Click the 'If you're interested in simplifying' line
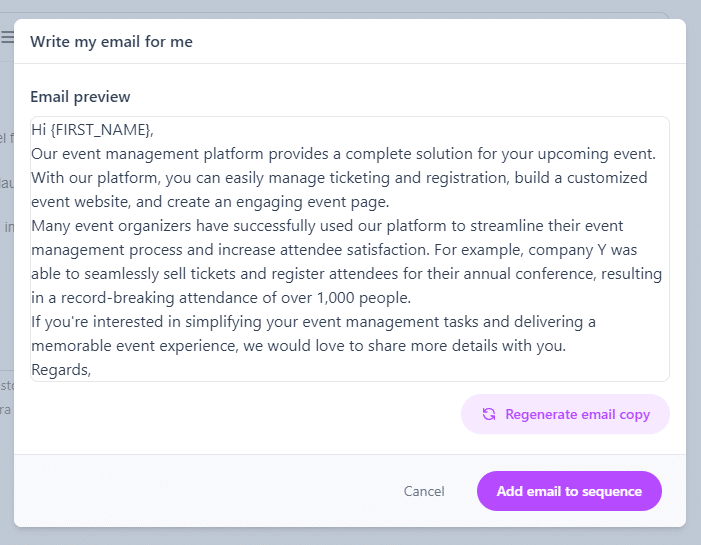Image resolution: width=701 pixels, height=545 pixels. pyautogui.click(x=313, y=322)
